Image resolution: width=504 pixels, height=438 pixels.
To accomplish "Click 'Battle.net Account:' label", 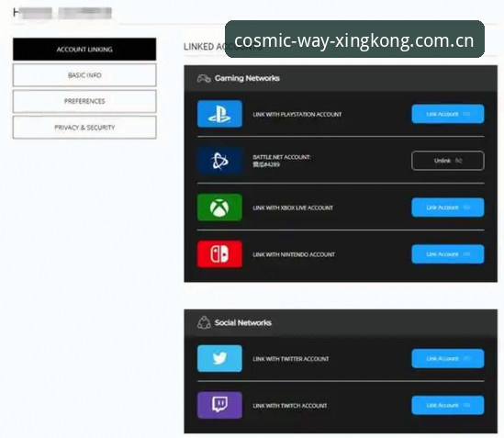I will (282, 157).
